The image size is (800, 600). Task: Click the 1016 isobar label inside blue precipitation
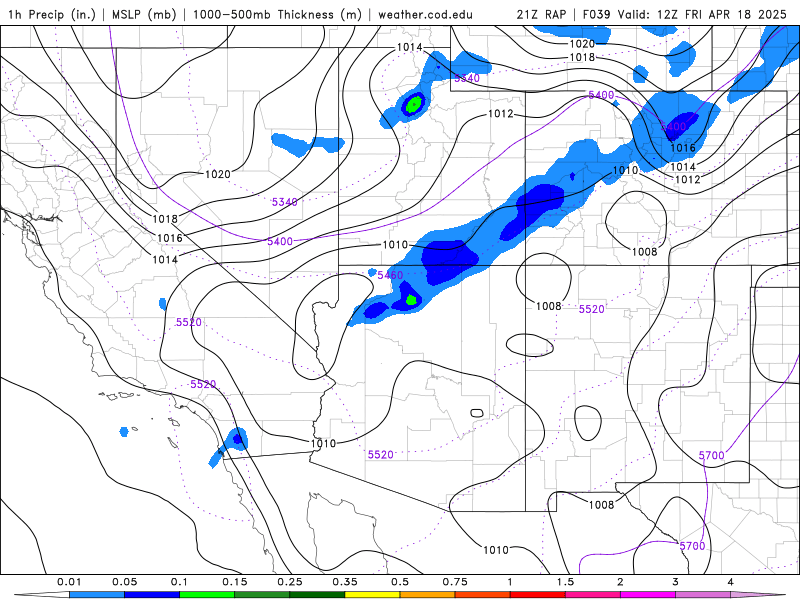(x=683, y=148)
